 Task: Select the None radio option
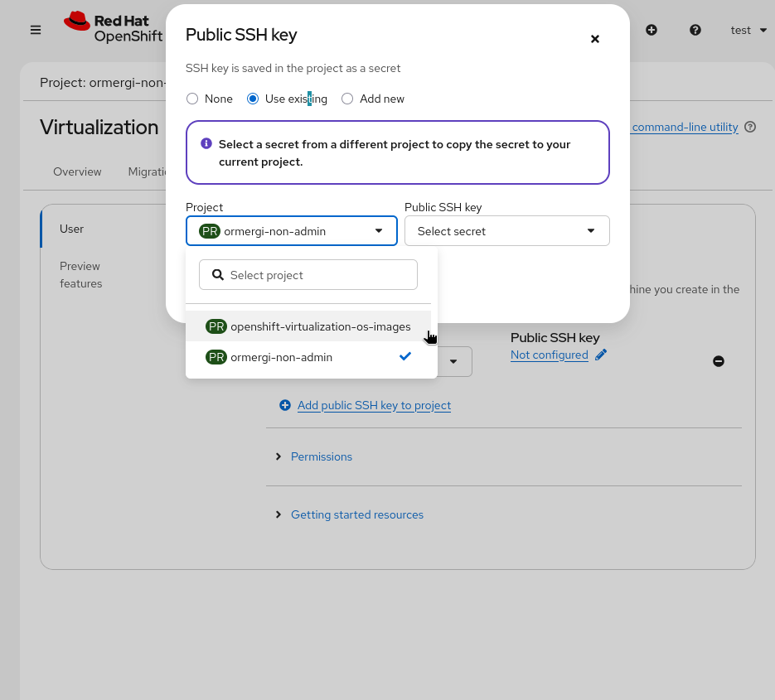pyautogui.click(x=192, y=99)
